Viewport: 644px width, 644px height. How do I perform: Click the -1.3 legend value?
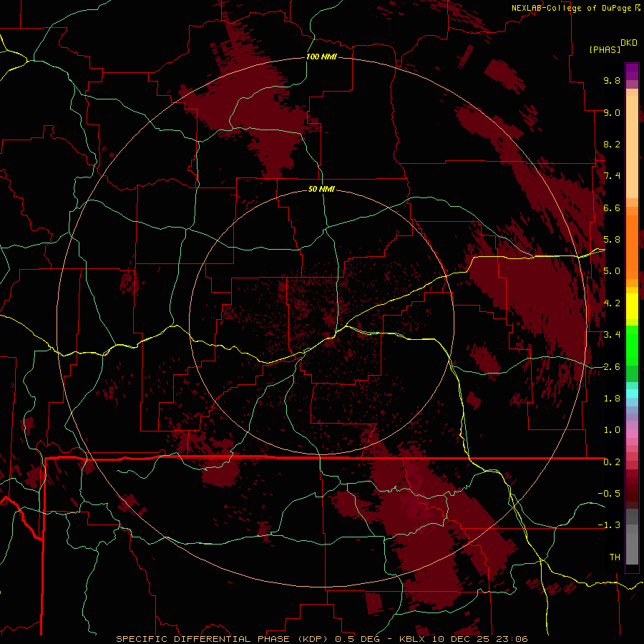tap(609, 525)
